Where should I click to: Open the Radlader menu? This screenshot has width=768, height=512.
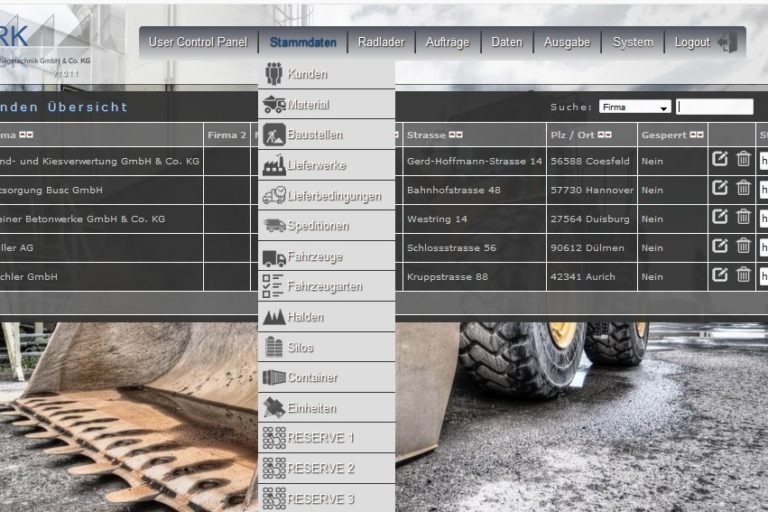coord(381,42)
